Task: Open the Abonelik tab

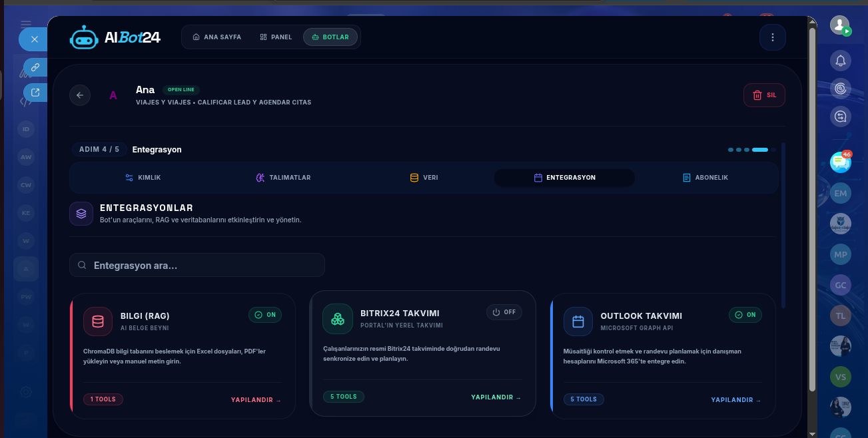Action: [705, 178]
